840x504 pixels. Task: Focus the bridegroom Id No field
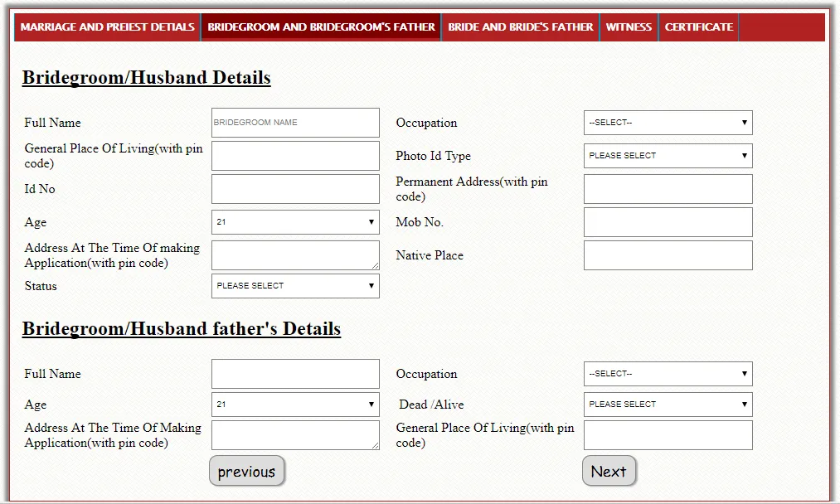tap(295, 189)
